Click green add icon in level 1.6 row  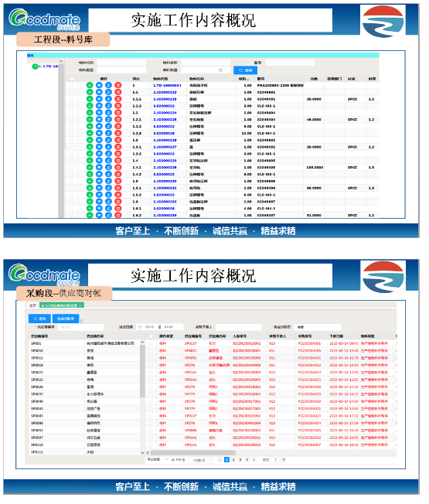90,202
